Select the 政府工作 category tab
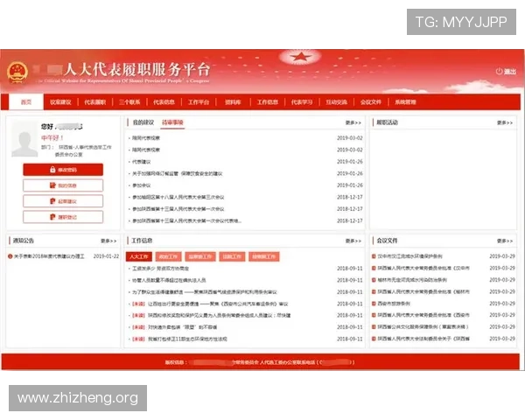The image size is (525, 420). tap(168, 256)
